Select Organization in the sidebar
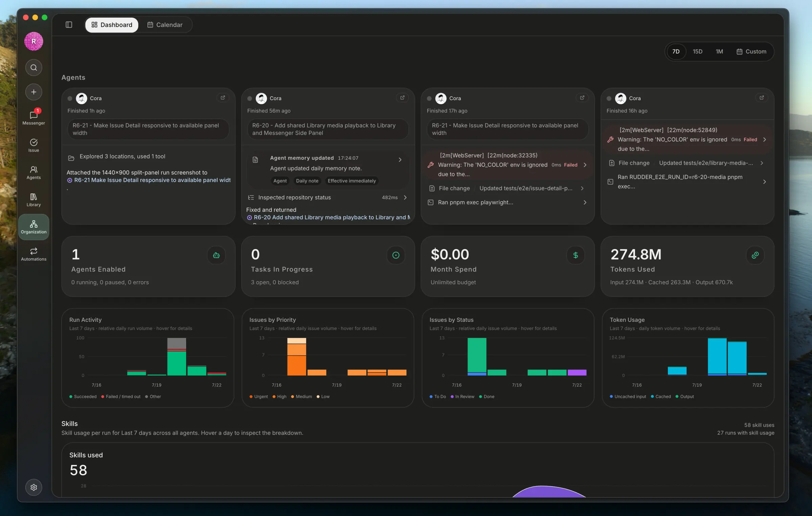This screenshot has height=516, width=812. 33,227
